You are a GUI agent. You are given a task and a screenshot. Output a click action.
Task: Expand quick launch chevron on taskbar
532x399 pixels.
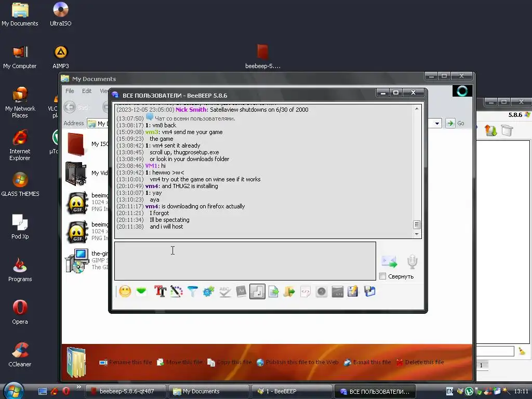79,387
